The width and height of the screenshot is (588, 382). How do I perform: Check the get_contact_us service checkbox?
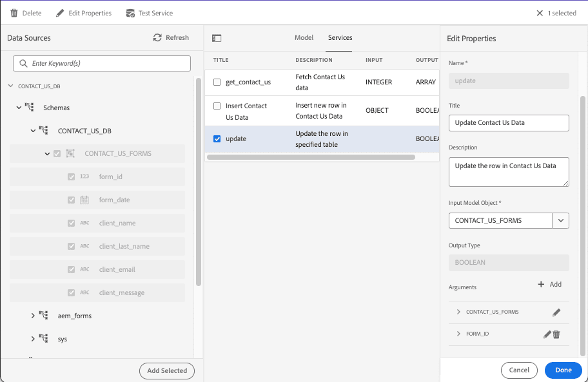click(x=217, y=82)
